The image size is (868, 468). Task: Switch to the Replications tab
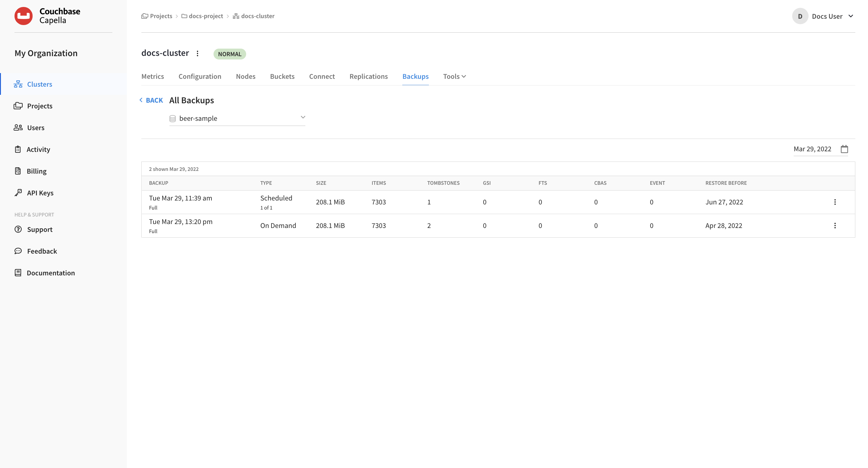point(368,76)
